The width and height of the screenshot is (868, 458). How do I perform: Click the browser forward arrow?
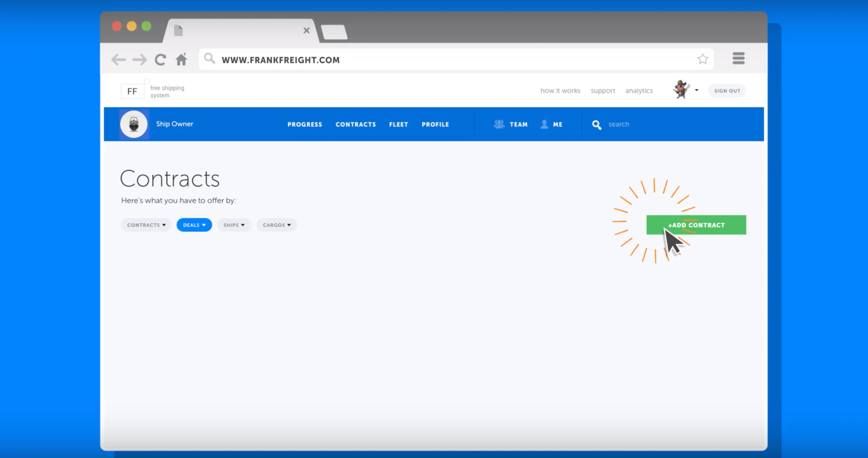[x=140, y=60]
